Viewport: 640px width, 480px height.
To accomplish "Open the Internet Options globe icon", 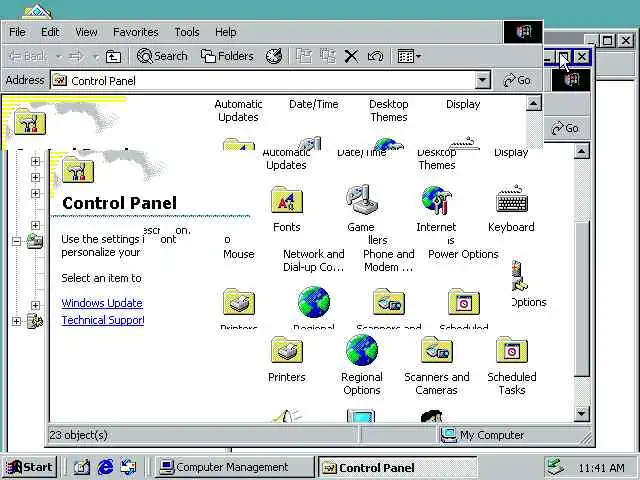I will click(436, 200).
